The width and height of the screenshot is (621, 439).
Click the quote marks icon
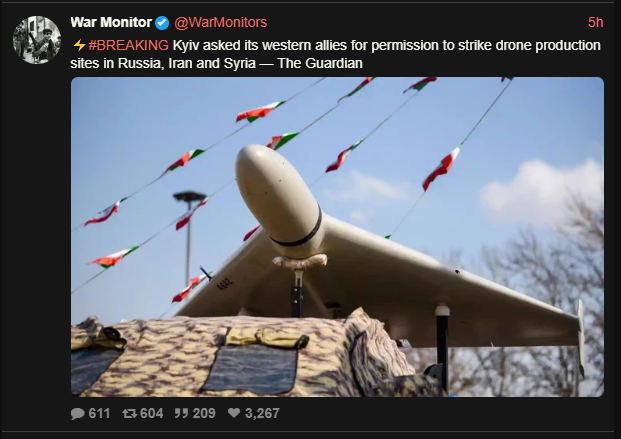(181, 413)
